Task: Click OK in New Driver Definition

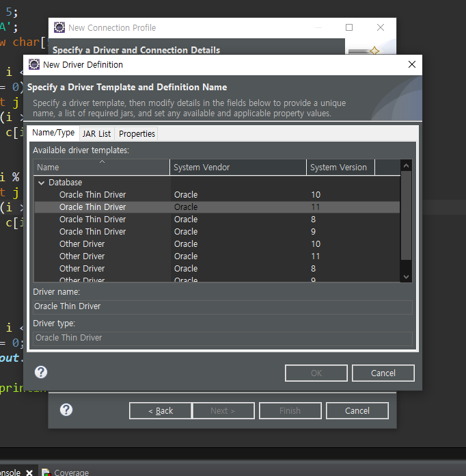Action: click(316, 373)
